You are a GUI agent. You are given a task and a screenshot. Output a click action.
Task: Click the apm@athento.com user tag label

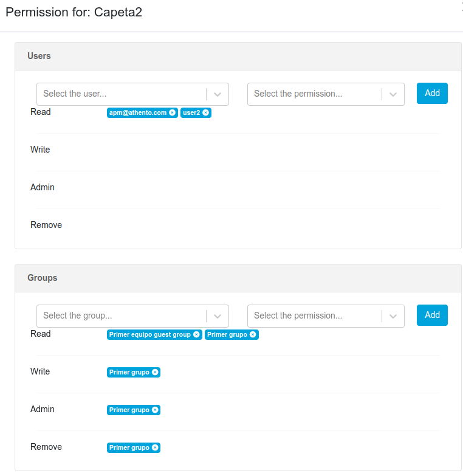coord(138,112)
